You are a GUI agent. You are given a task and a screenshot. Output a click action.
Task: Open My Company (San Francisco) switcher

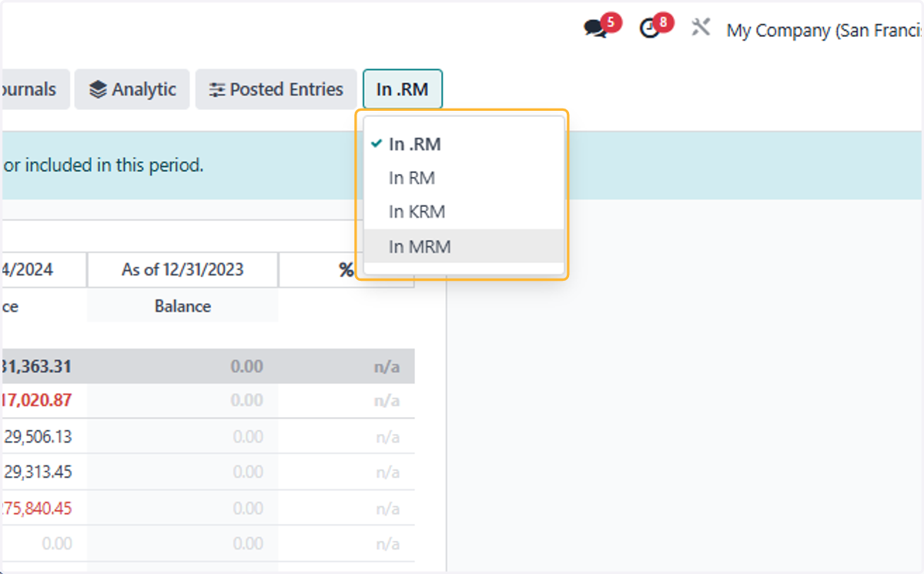pos(825,31)
